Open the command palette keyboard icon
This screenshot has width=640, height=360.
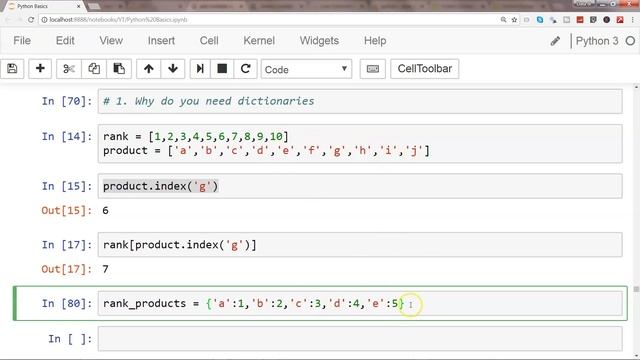point(373,69)
